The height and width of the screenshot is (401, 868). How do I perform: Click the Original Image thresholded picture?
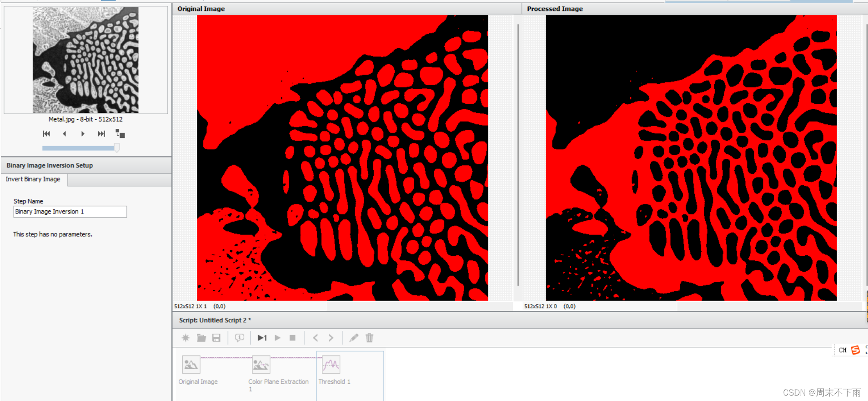(x=342, y=158)
